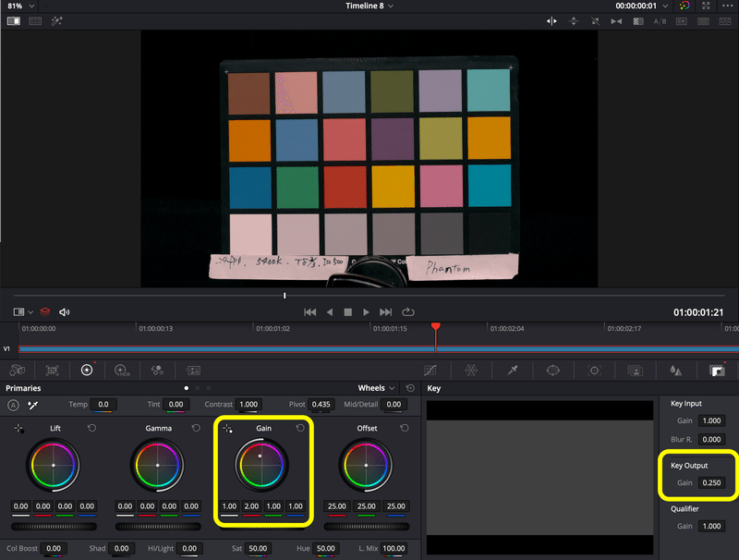Select the Color Wheels palette icon
The height and width of the screenshot is (560, 739).
[x=87, y=371]
